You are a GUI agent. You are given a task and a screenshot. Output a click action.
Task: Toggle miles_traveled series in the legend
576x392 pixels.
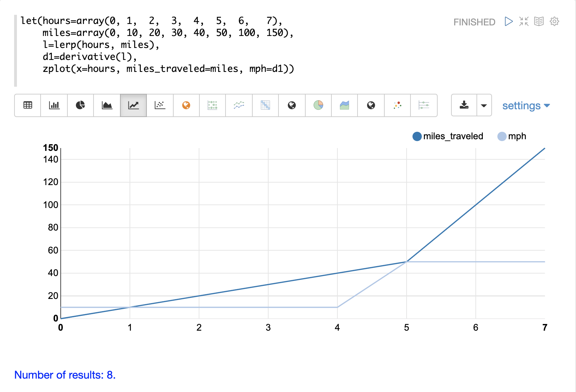448,136
